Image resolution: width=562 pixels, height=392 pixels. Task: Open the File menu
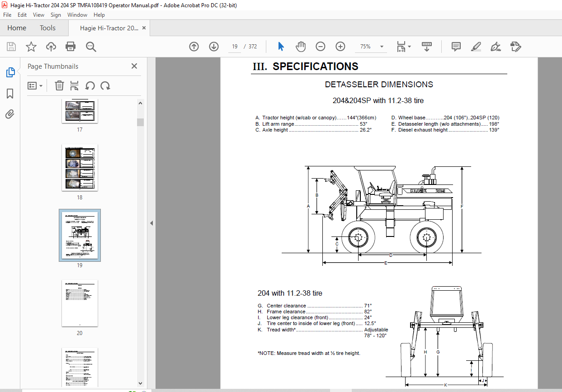pos(7,15)
